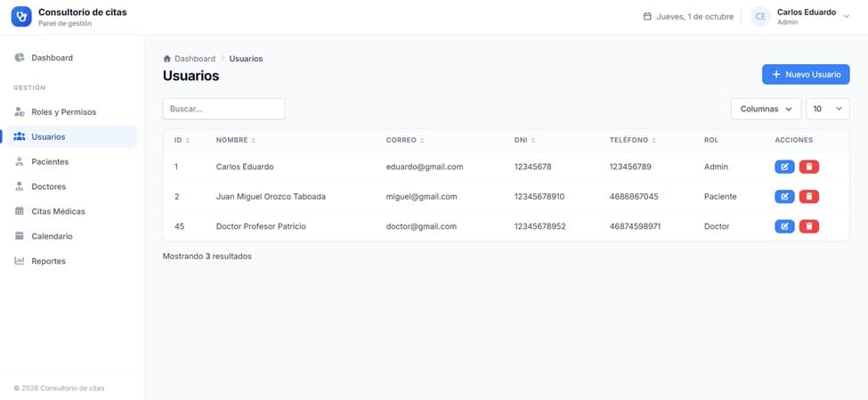Open the Columnas dropdown

click(x=766, y=110)
